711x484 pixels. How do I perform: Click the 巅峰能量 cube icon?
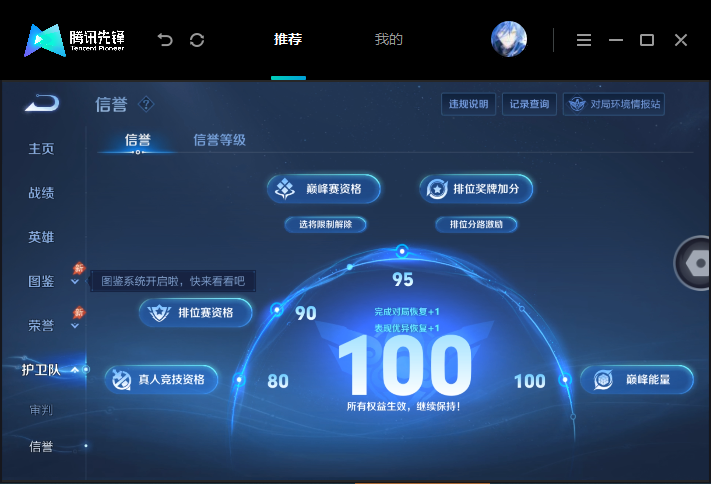604,379
